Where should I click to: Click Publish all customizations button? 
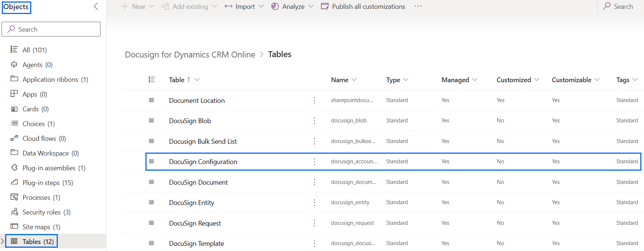coord(363,6)
